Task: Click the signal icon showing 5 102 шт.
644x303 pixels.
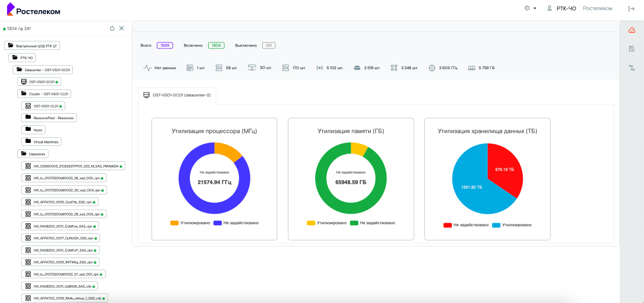Action: pos(319,68)
